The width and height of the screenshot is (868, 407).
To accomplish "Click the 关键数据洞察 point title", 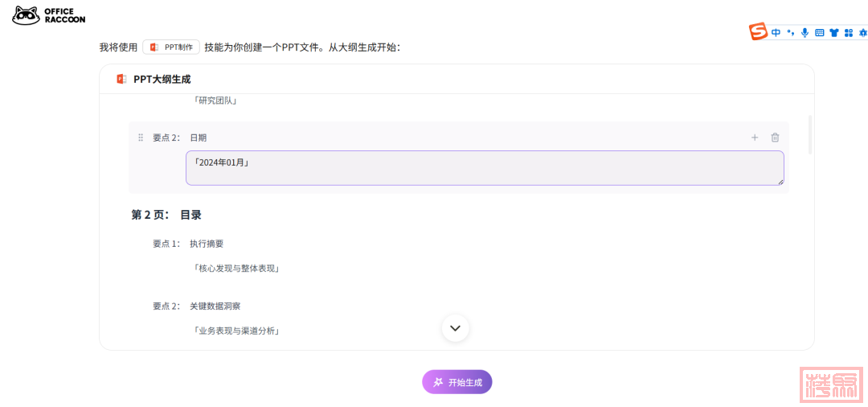I will [215, 306].
